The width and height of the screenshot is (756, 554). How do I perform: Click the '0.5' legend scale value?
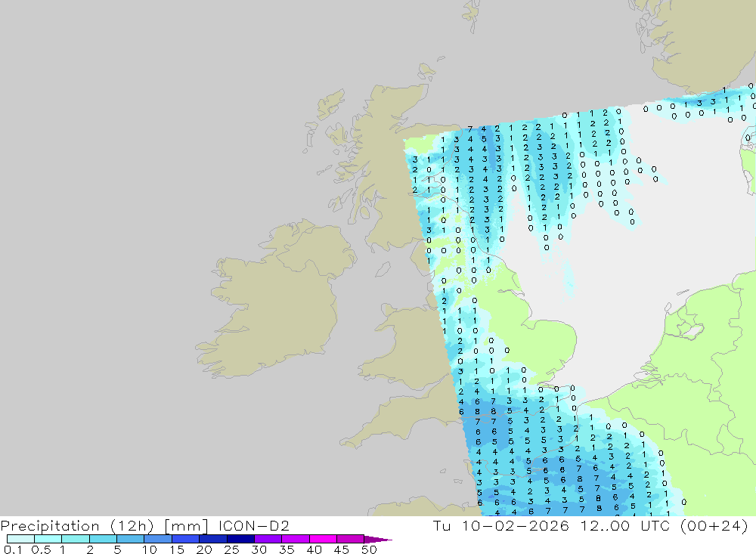pyautogui.click(x=41, y=549)
